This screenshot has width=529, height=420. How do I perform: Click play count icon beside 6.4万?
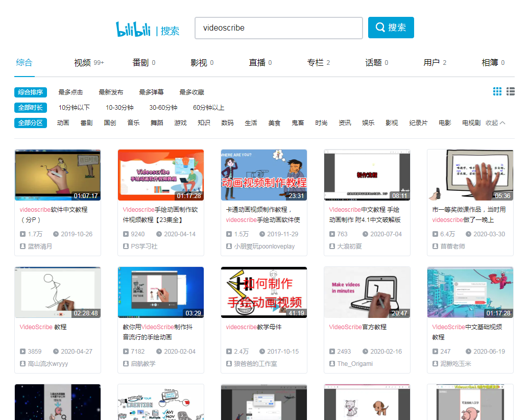(435, 234)
